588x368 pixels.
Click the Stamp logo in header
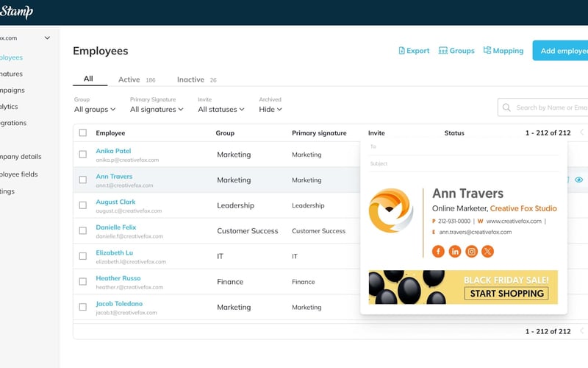(x=16, y=12)
